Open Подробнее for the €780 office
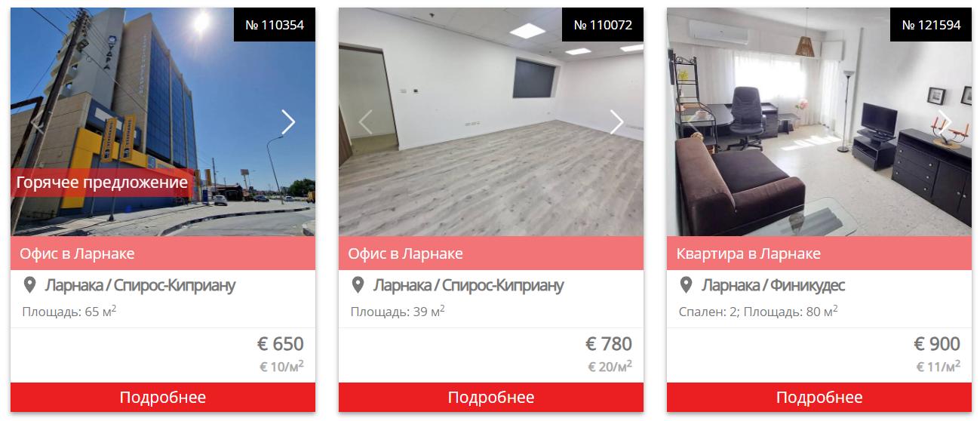The height and width of the screenshot is (421, 980). coord(491,397)
